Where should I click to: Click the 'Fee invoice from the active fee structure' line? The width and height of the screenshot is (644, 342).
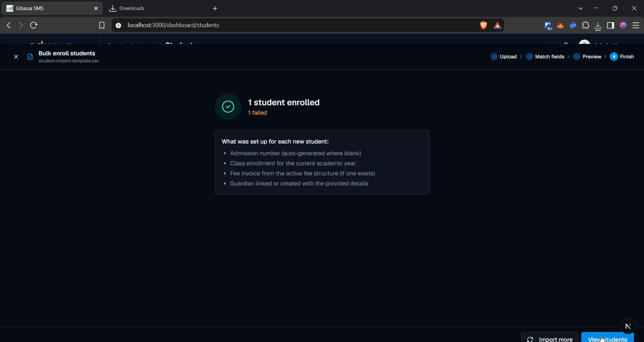(x=303, y=173)
